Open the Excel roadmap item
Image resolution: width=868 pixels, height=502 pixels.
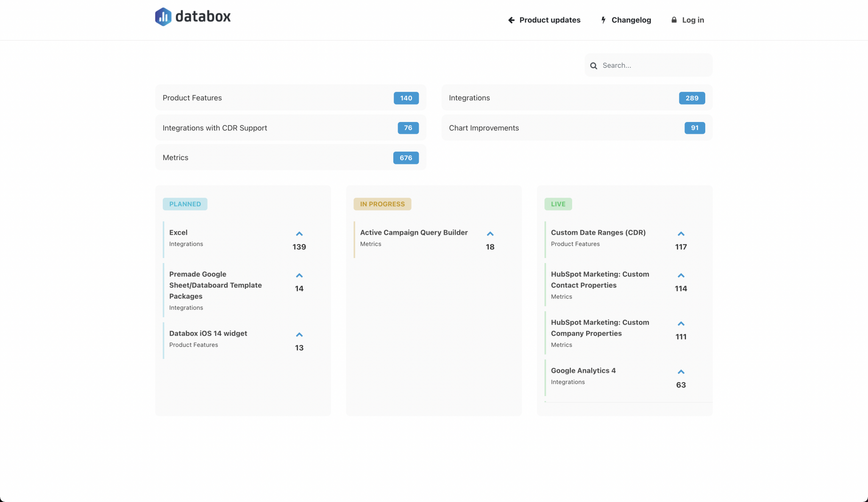178,233
